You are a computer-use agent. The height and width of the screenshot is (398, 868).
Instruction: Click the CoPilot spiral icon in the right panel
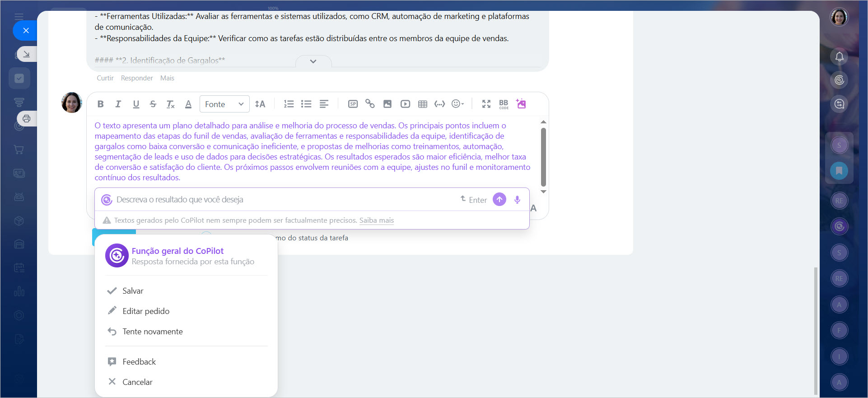coord(840,80)
